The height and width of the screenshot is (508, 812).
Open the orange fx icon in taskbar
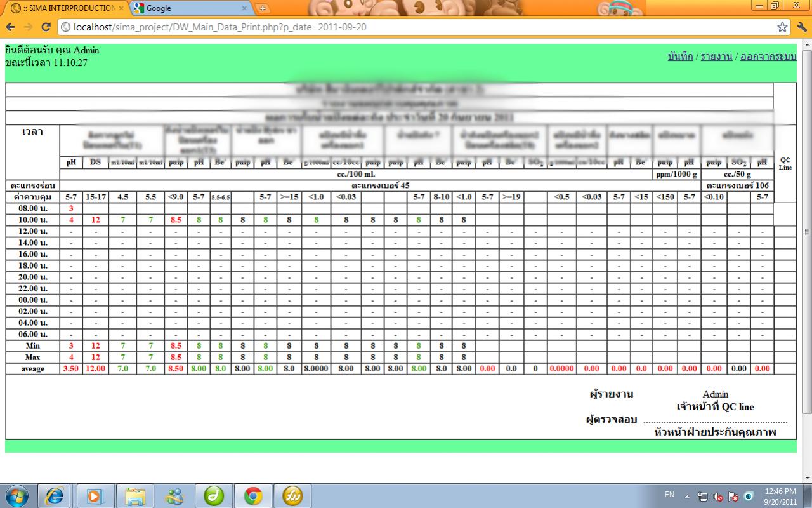(x=293, y=496)
